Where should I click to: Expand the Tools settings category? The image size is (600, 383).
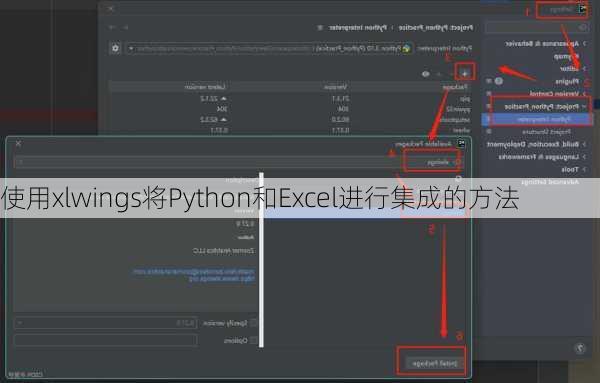[x=584, y=169]
